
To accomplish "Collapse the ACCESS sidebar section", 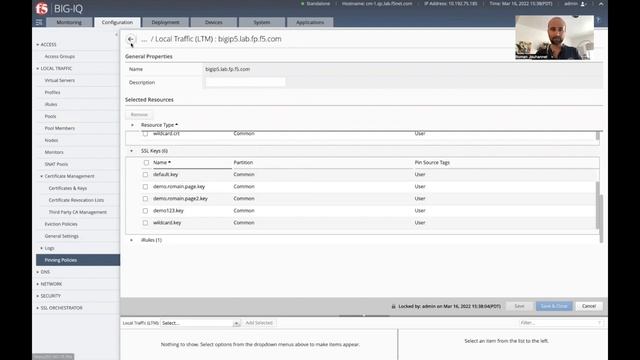I will click(38, 44).
